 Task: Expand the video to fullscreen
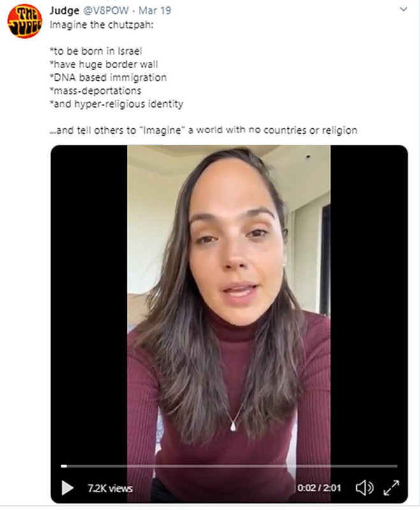coord(391,488)
